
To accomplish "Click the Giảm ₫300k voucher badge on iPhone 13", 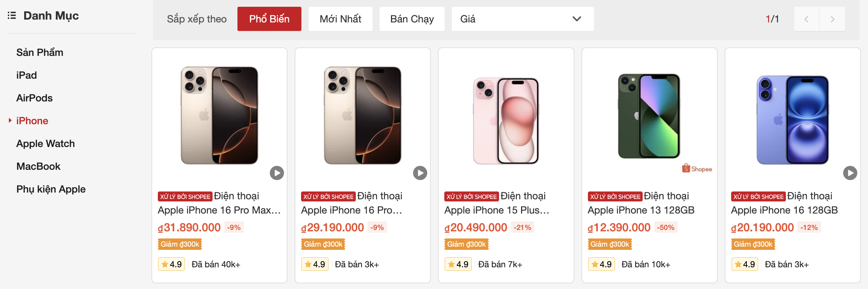I will (x=609, y=244).
